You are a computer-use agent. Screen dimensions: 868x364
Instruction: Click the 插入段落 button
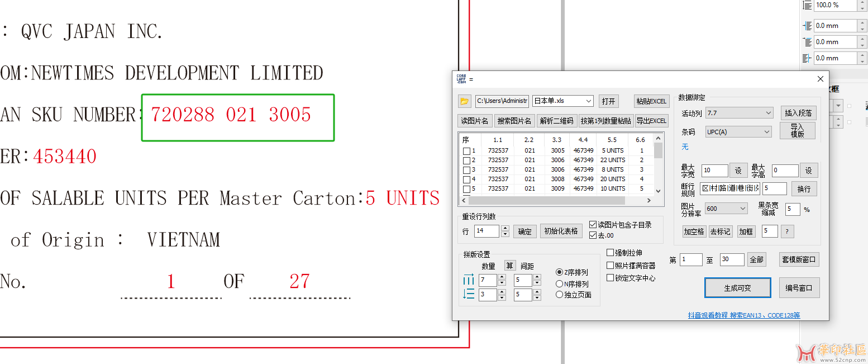tap(798, 113)
